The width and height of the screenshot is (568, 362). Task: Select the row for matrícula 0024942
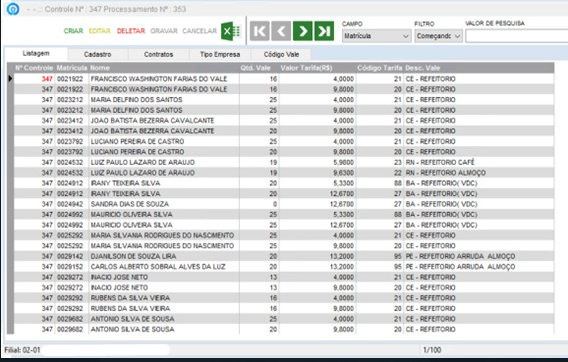pyautogui.click(x=284, y=204)
